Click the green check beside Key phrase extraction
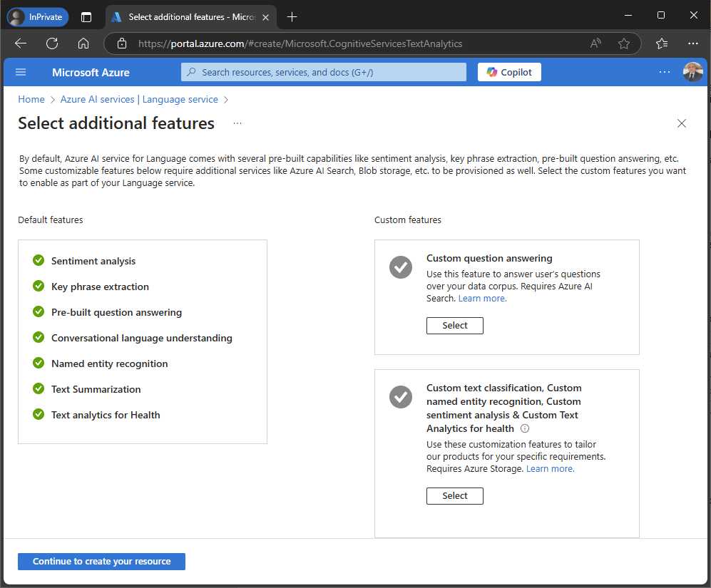 click(x=39, y=286)
